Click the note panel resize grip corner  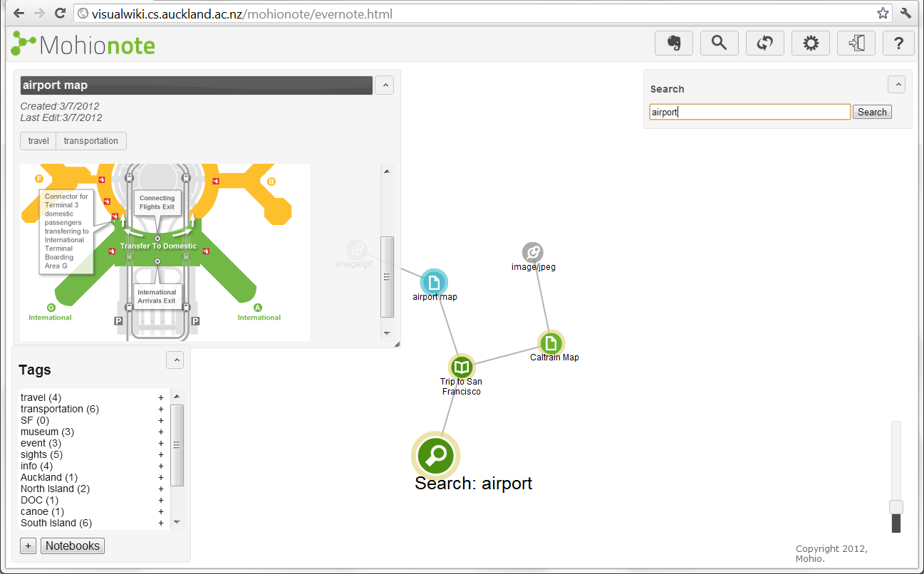tap(397, 344)
